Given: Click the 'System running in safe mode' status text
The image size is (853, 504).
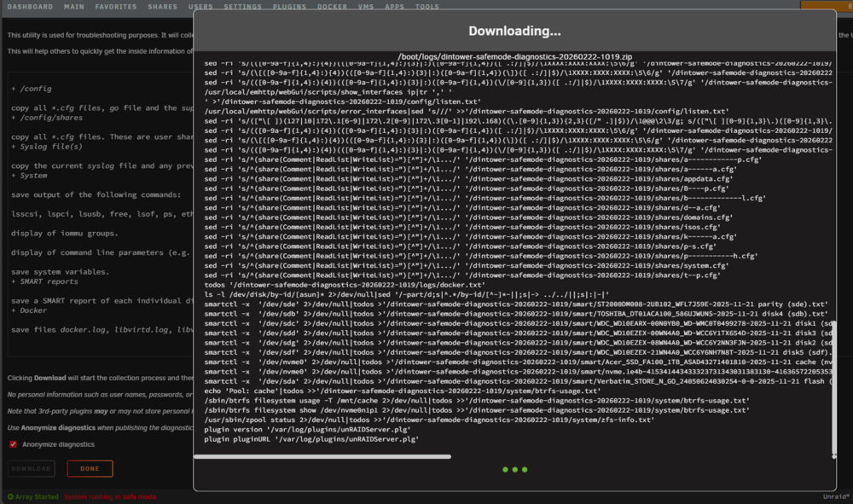Looking at the screenshot, I should [x=110, y=496].
